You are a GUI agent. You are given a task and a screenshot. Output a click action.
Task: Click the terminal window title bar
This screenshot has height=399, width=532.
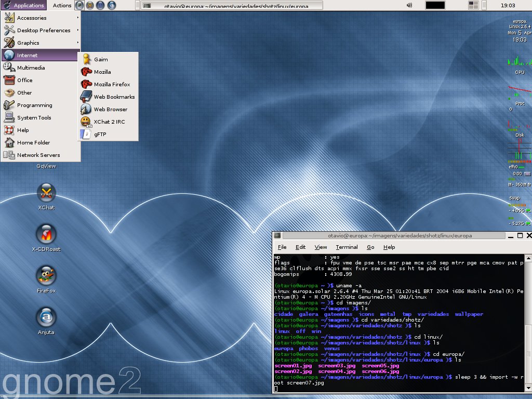394,235
